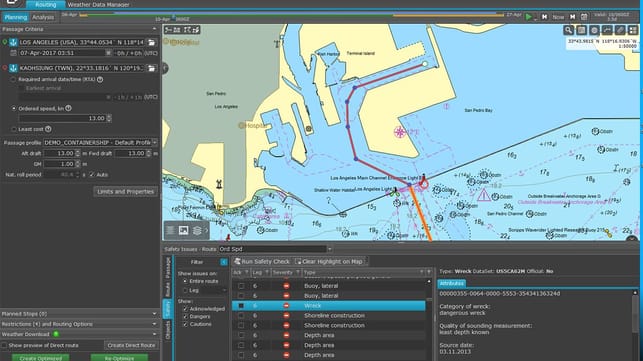Select the Ordered speed radio button
Image resolution: width=643 pixels, height=361 pixels.
tap(14, 108)
